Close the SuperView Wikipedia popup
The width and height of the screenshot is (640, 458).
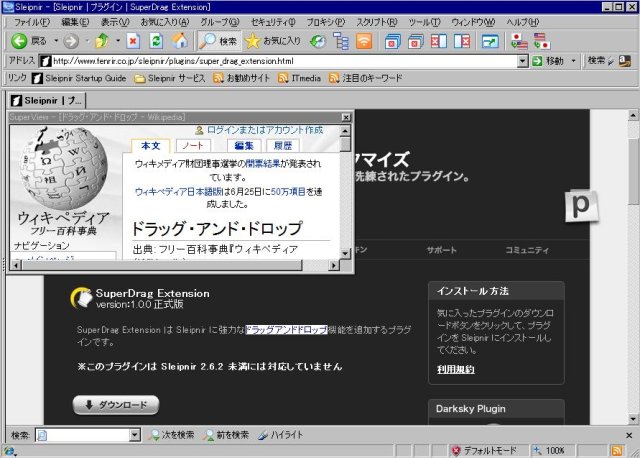click(x=346, y=118)
